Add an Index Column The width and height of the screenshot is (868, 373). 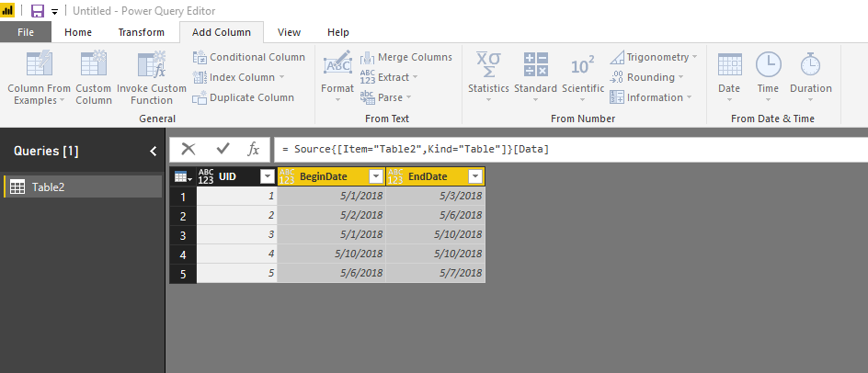click(238, 77)
